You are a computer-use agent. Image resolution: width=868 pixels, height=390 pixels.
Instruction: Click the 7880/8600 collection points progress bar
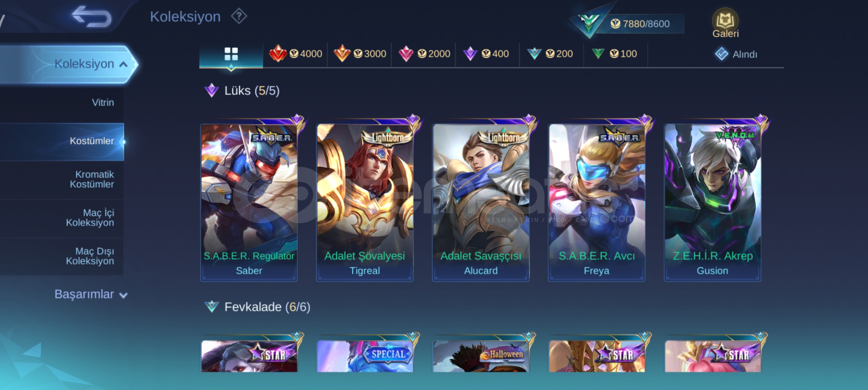coord(640,24)
